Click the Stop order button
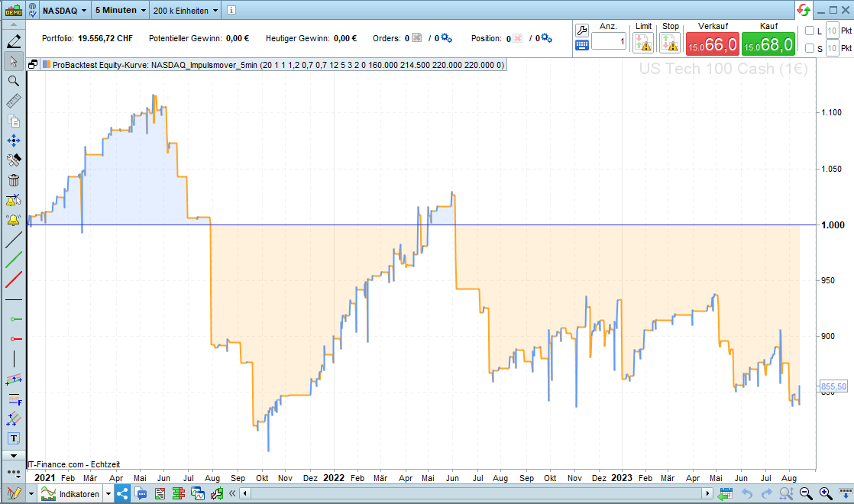The width and height of the screenshot is (854, 504). [x=670, y=43]
